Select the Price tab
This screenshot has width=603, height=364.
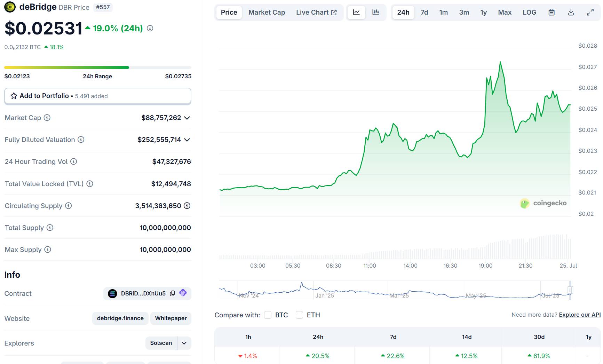(229, 12)
